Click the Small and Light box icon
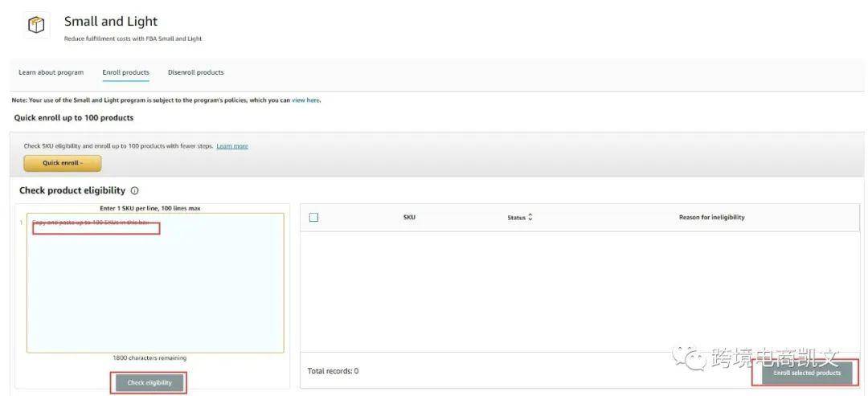The image size is (868, 396). pos(37,26)
